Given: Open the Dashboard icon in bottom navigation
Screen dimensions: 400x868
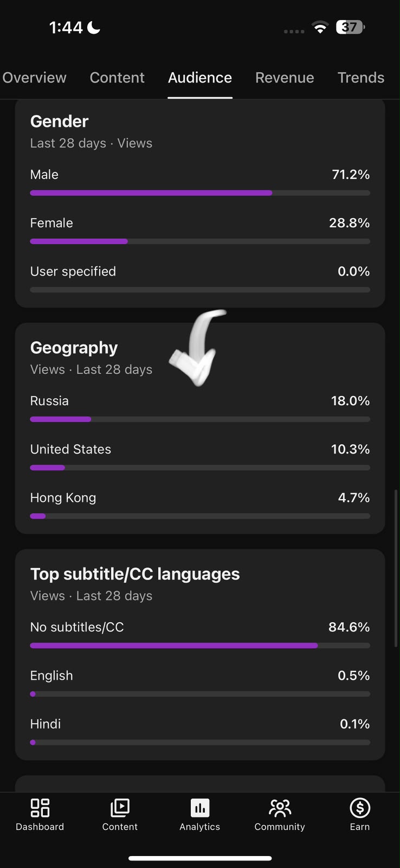Looking at the screenshot, I should click(40, 808).
